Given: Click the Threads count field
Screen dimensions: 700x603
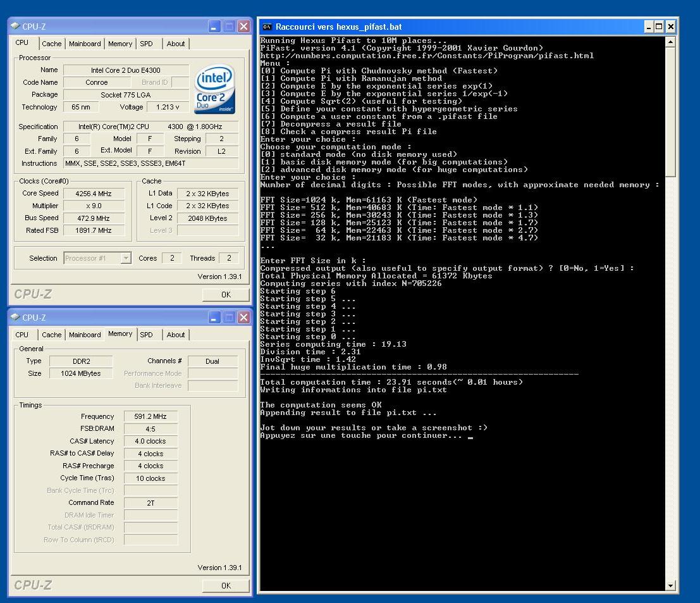Looking at the screenshot, I should point(229,258).
